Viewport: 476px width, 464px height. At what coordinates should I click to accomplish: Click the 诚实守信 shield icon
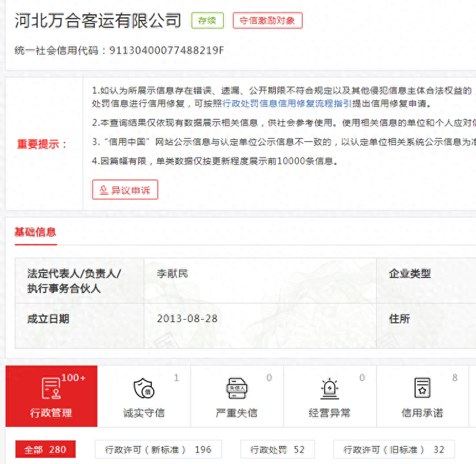[x=144, y=388]
